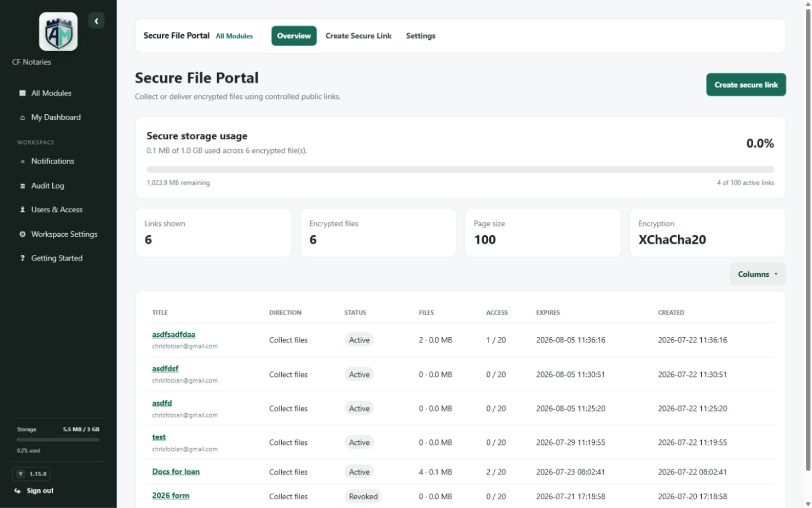Click the 4 of 100 active links text

(x=745, y=183)
